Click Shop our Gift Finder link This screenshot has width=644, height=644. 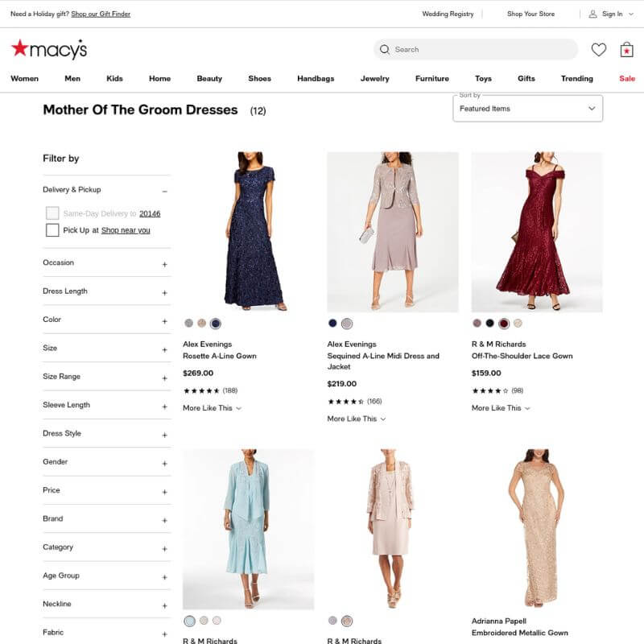(x=101, y=14)
